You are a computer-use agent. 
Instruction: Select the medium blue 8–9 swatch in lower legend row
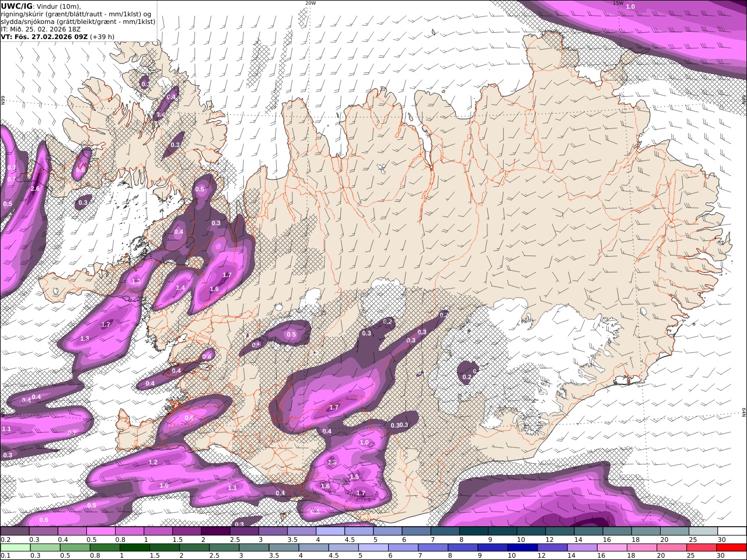click(x=463, y=547)
